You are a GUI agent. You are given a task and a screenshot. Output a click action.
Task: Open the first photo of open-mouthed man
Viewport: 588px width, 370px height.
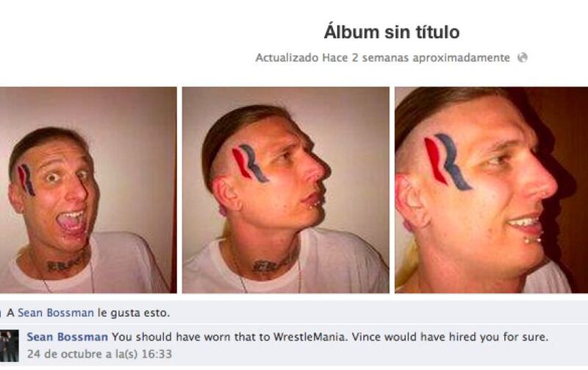(88, 190)
